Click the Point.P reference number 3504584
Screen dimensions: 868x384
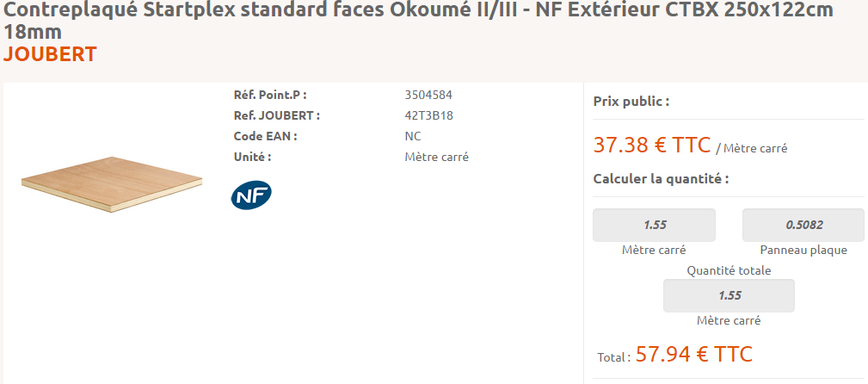pyautogui.click(x=428, y=95)
